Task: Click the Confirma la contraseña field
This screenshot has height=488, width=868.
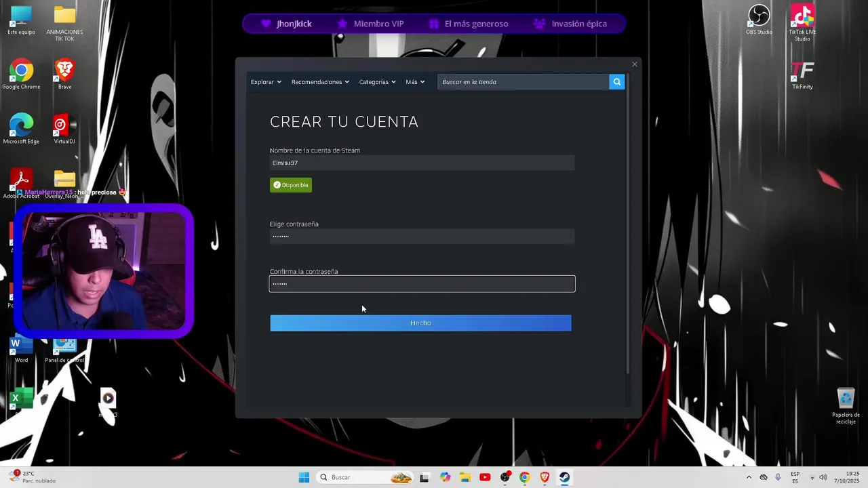Action: 422,283
